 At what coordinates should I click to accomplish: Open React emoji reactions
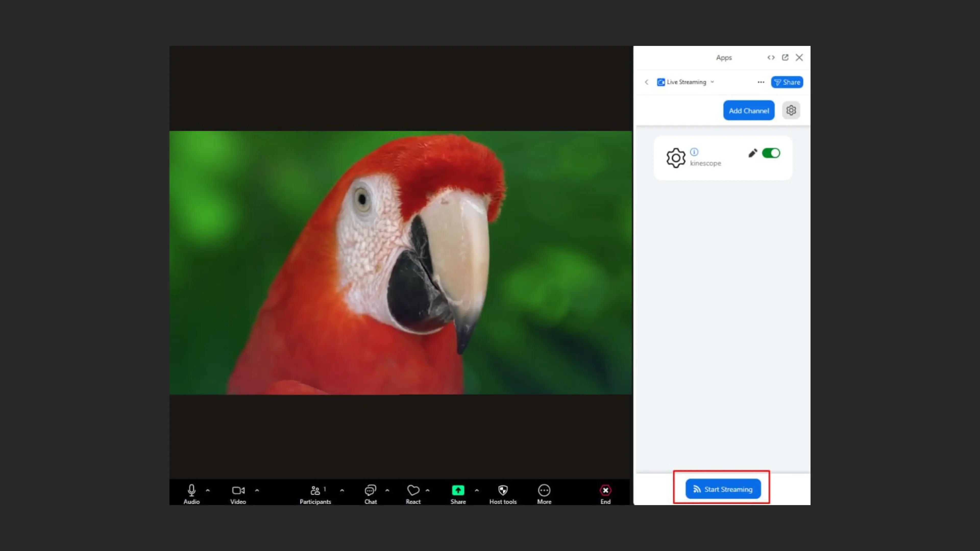(x=413, y=490)
